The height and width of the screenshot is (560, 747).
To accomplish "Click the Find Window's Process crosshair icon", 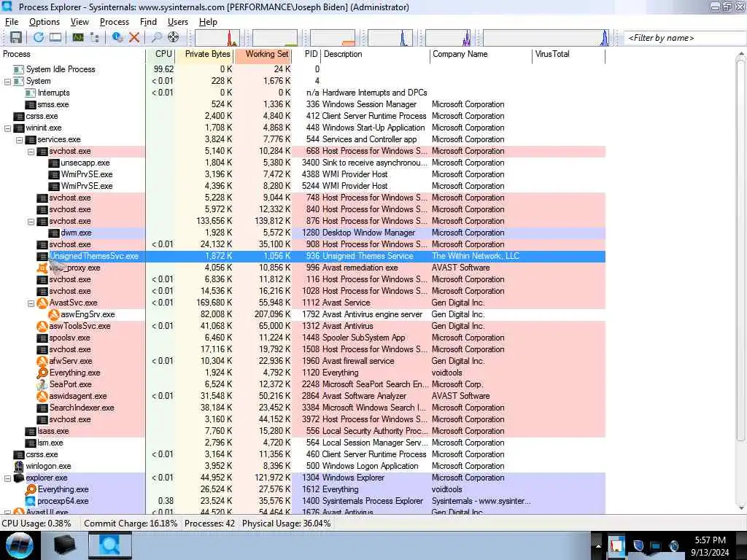I will click(x=174, y=37).
